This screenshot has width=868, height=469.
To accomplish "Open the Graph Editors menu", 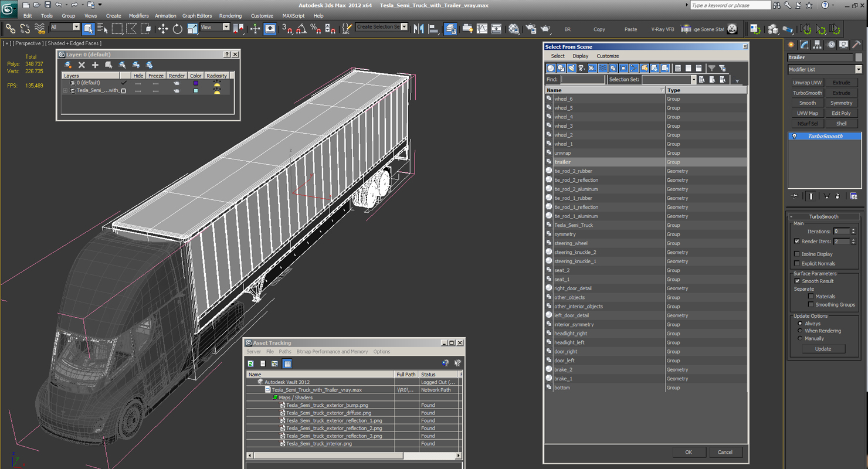I will pyautogui.click(x=197, y=16).
